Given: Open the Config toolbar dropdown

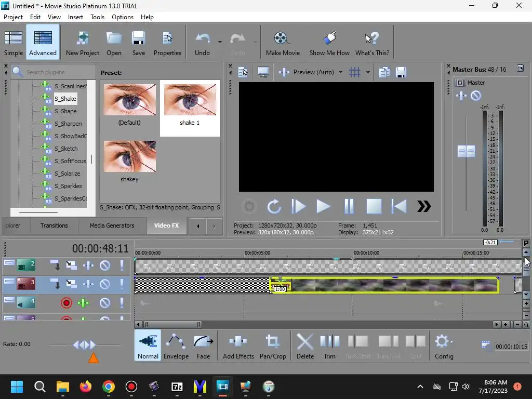Looking at the screenshot, I should click(x=444, y=346).
